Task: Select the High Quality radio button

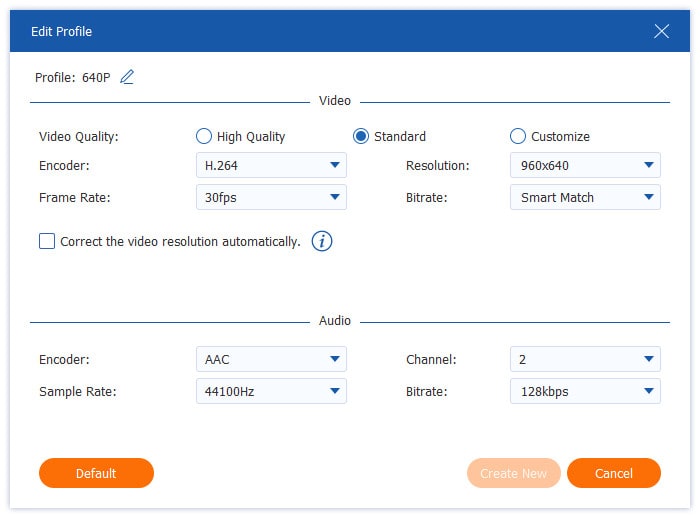Action: coord(204,136)
